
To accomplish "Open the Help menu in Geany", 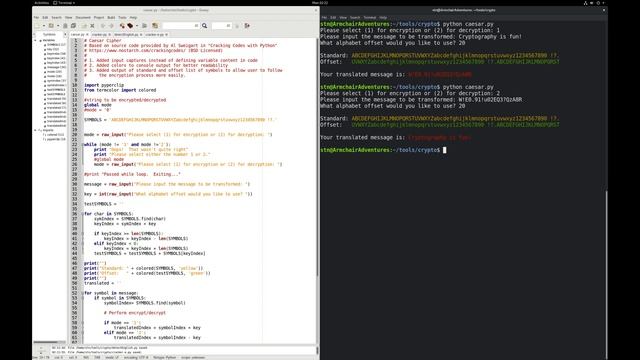I will tap(133, 18).
